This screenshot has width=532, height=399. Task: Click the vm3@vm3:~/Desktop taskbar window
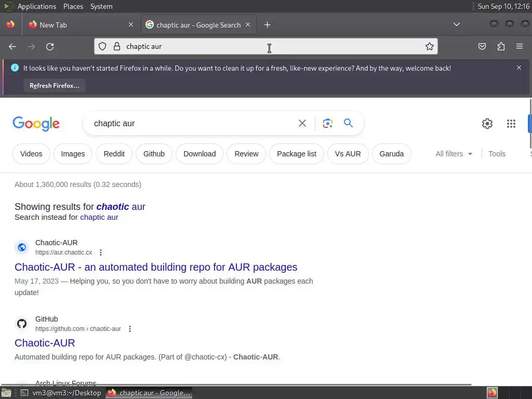coord(61,393)
